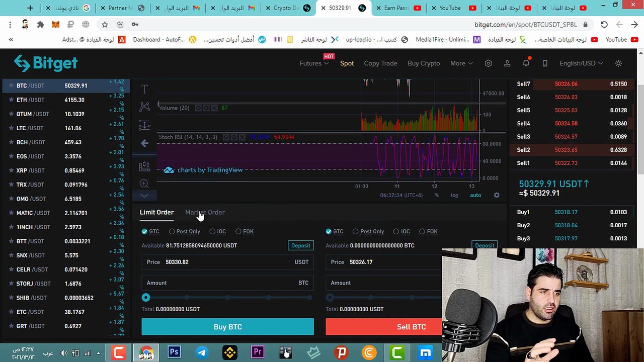Open the MetaMask fox extension icon
Screen dimensions: 644x362
56,24
